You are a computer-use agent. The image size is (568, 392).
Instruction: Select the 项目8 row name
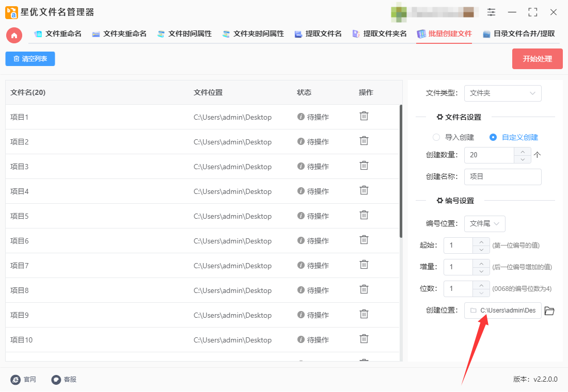pyautogui.click(x=20, y=290)
